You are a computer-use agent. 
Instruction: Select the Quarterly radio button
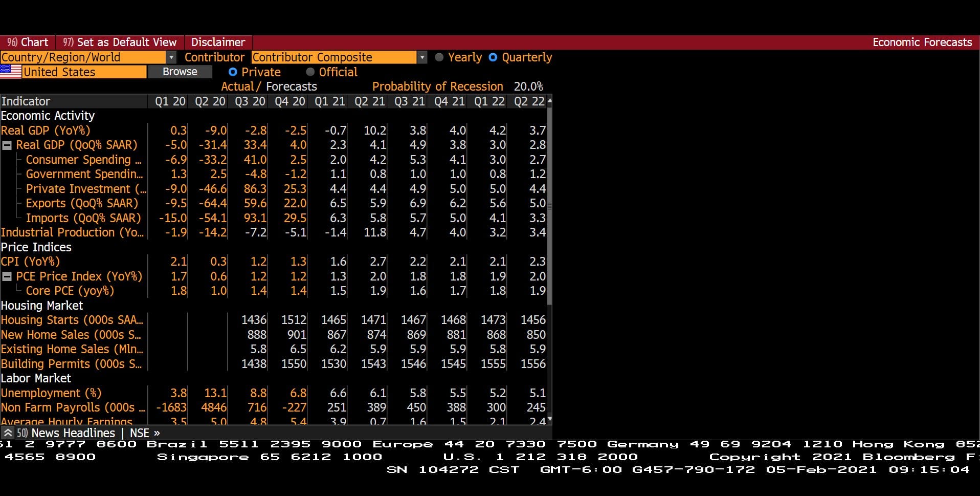(493, 57)
